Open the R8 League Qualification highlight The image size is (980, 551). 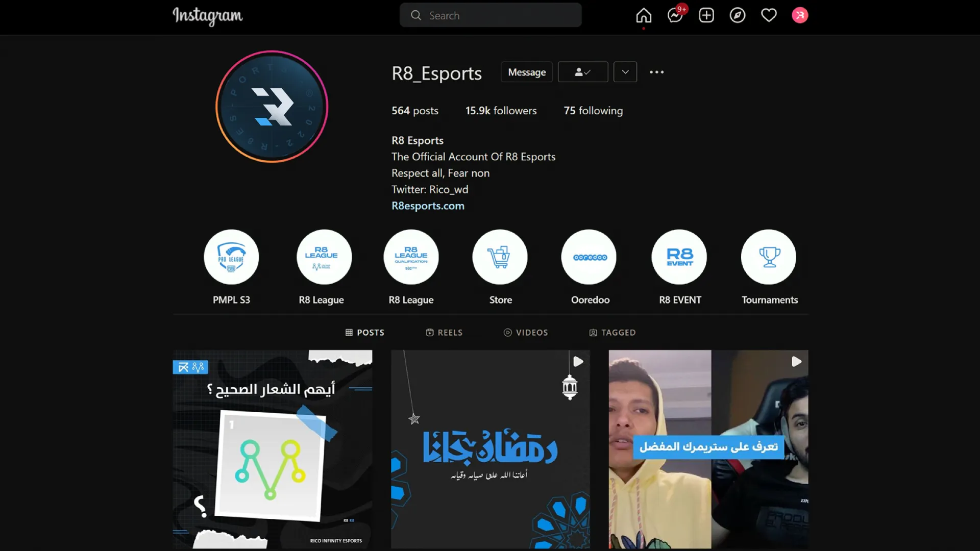(x=411, y=257)
